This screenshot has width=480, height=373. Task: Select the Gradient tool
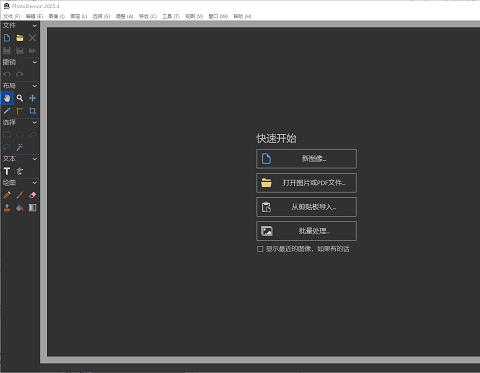click(x=32, y=208)
